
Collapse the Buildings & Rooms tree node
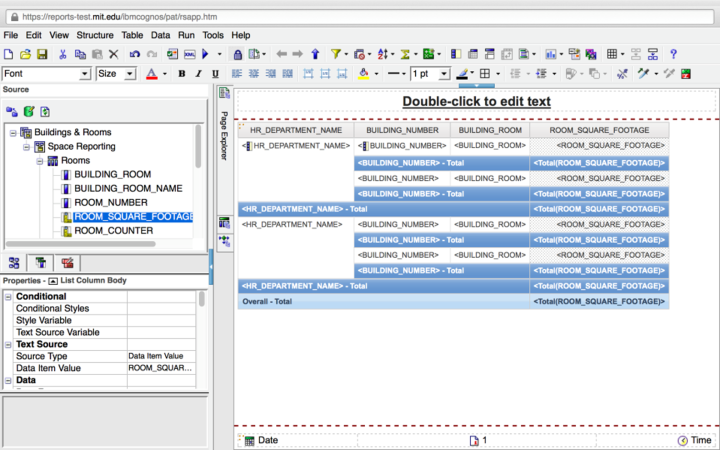[x=13, y=132]
